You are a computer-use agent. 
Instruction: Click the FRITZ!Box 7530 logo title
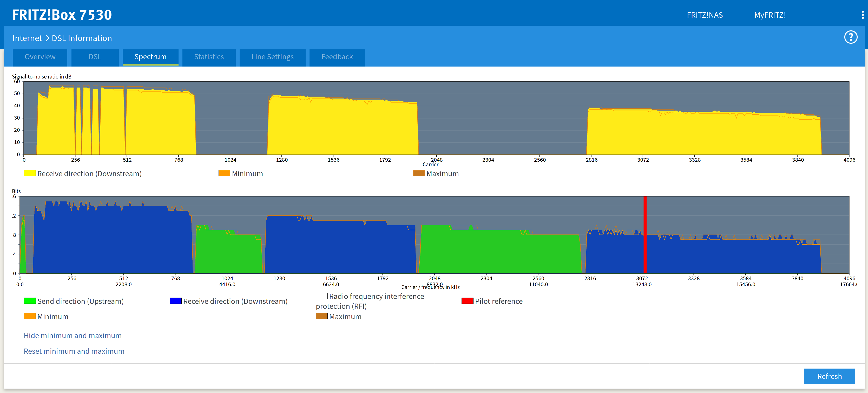pos(62,15)
